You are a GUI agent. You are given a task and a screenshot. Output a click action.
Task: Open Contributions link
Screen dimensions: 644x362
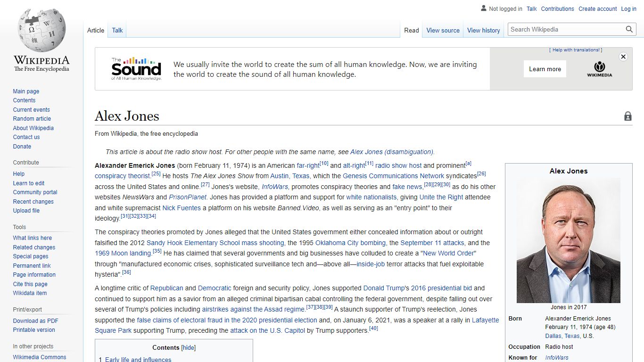[x=558, y=9]
